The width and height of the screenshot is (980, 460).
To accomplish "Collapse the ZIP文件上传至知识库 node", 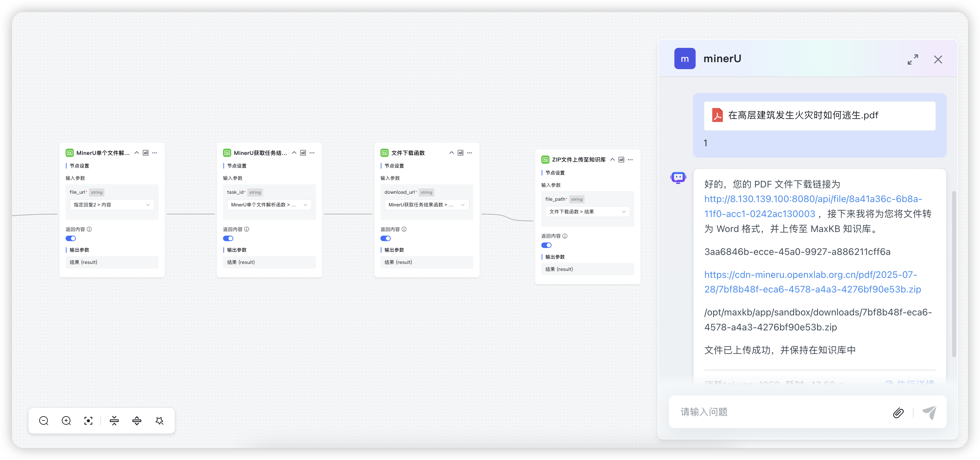I will click(x=613, y=160).
